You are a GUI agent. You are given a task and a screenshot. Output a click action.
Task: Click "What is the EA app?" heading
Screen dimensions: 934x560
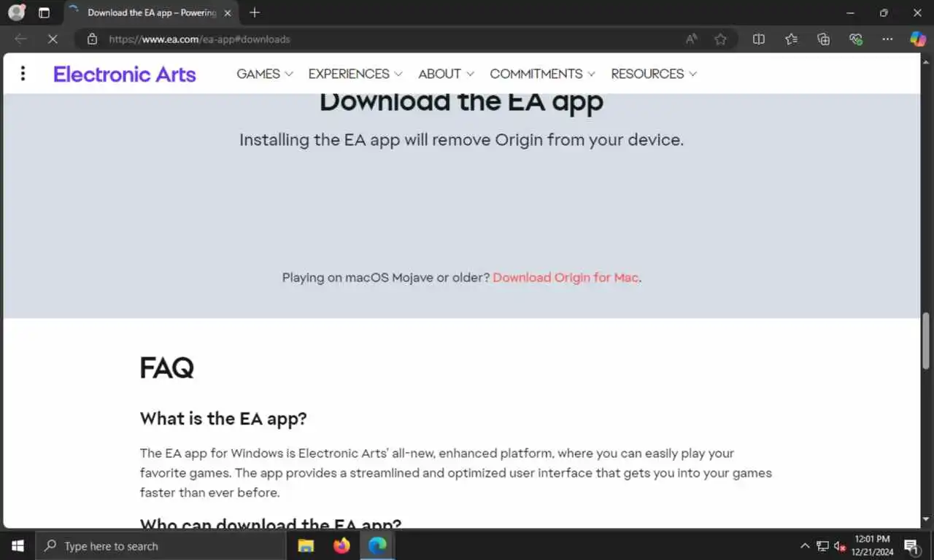tap(223, 419)
